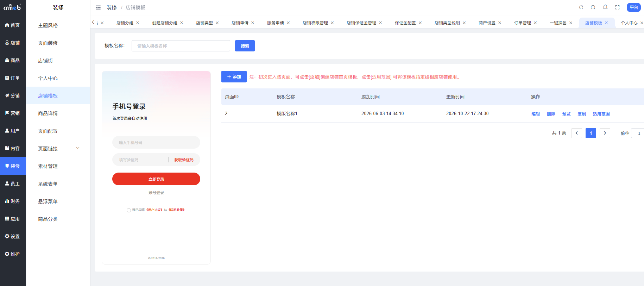Click the blue 添加 button

[234, 77]
